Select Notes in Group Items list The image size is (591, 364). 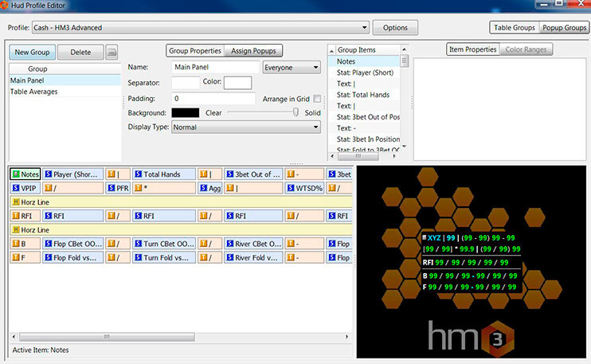pyautogui.click(x=364, y=61)
